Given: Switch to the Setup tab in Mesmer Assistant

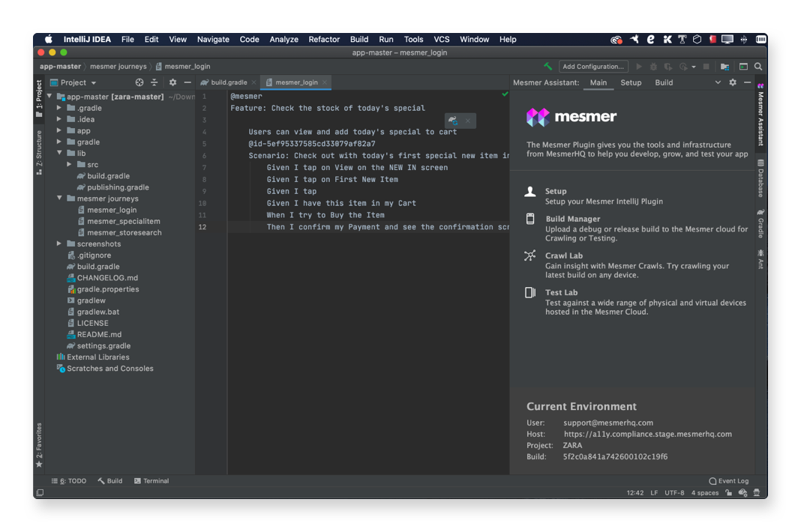Looking at the screenshot, I should click(x=631, y=82).
